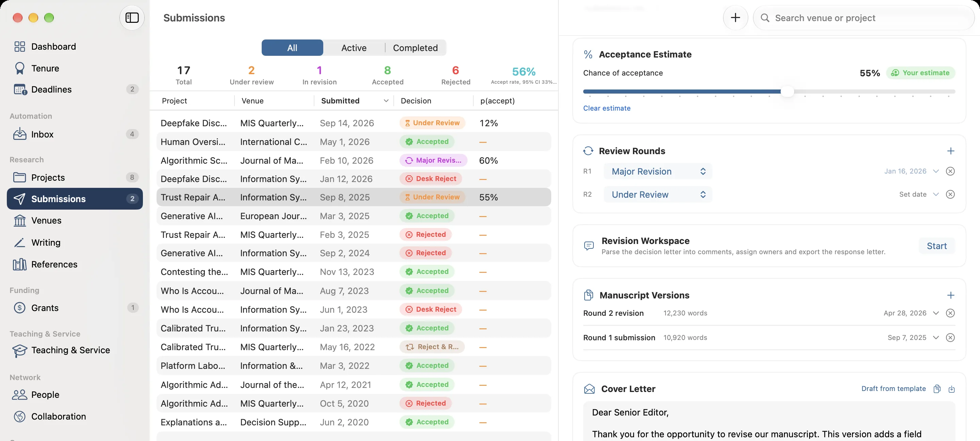Copy the cover letter text
Image resolution: width=980 pixels, height=441 pixels.
(x=937, y=389)
